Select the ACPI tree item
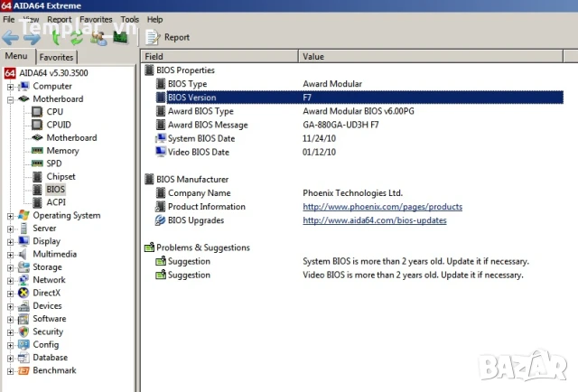The image size is (578, 392). point(56,202)
